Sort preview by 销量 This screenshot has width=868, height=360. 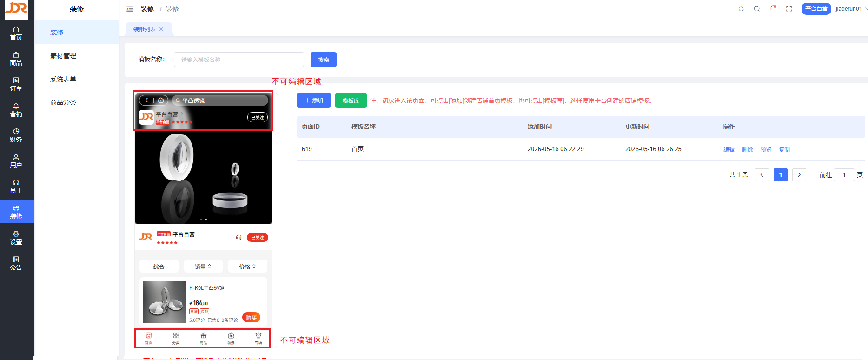pyautogui.click(x=203, y=267)
